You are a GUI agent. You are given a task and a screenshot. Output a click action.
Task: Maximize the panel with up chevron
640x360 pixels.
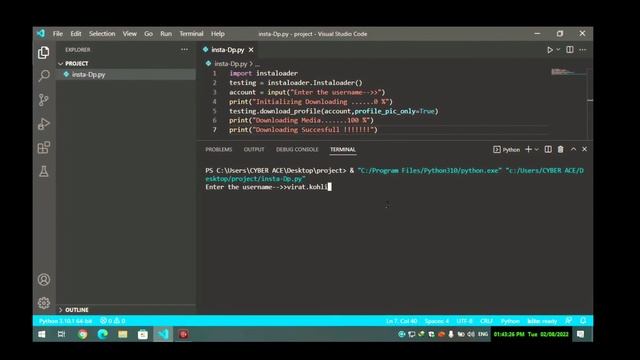point(573,149)
